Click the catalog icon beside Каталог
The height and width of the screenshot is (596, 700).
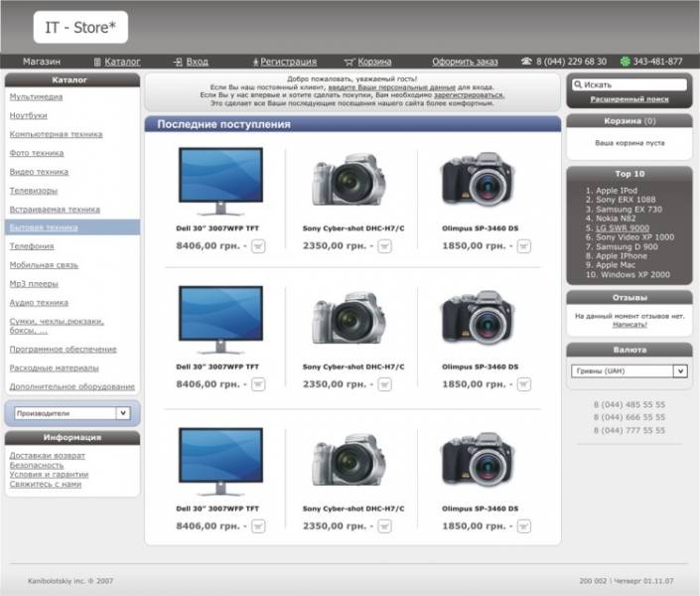[97, 62]
